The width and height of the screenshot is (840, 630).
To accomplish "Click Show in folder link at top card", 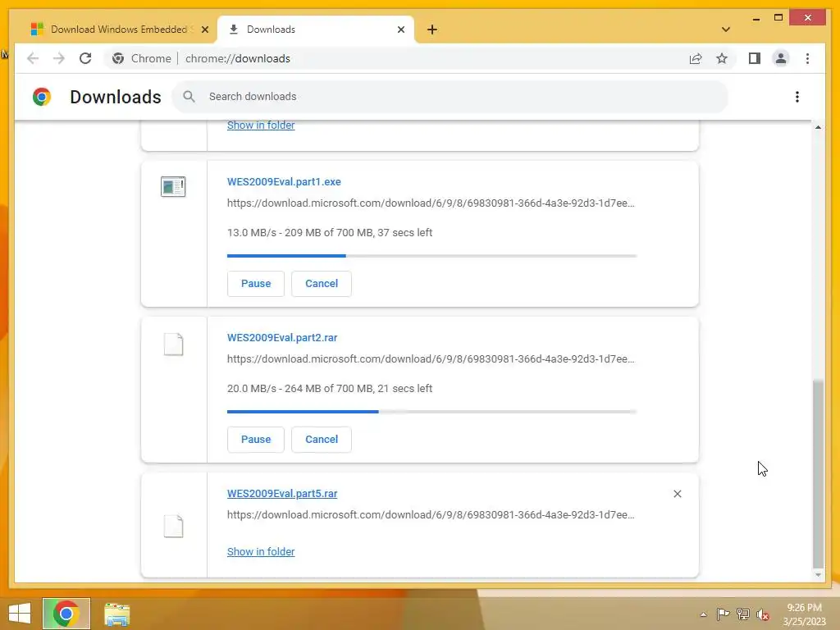I will pos(261,125).
